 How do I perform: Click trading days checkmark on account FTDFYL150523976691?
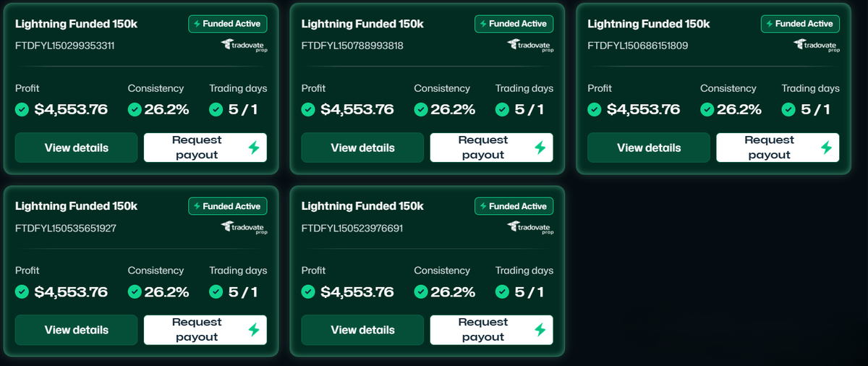pyautogui.click(x=503, y=292)
